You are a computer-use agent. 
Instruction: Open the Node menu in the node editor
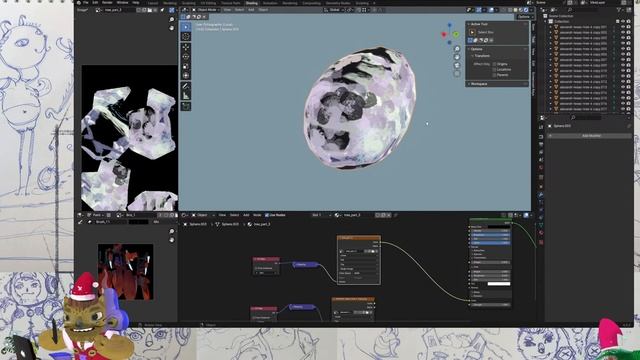pyautogui.click(x=257, y=215)
